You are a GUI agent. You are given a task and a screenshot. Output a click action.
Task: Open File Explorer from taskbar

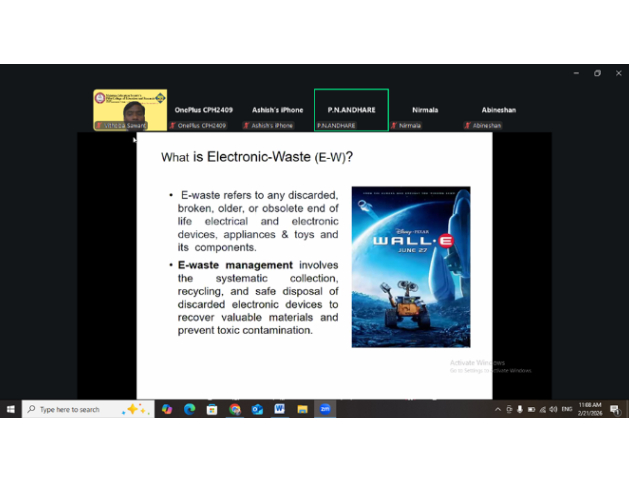[302, 409]
